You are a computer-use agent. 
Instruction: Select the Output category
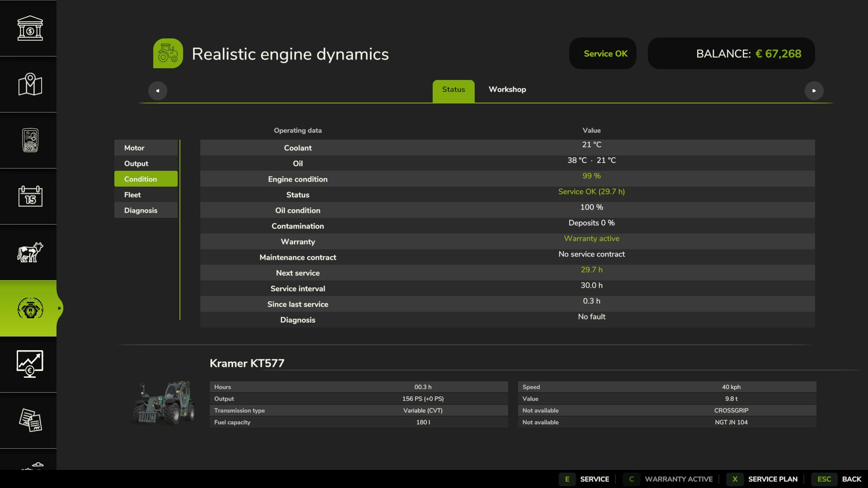[x=146, y=164]
